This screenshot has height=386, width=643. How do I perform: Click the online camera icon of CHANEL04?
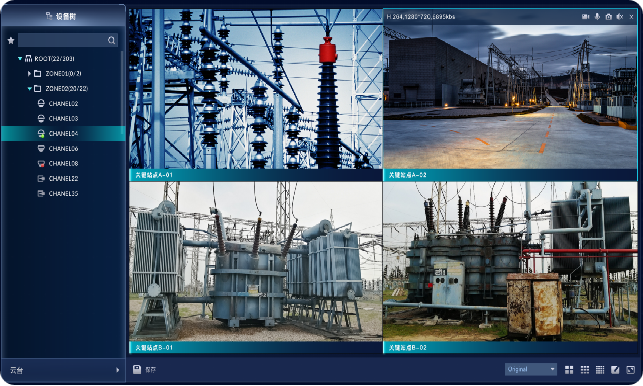tap(41, 133)
